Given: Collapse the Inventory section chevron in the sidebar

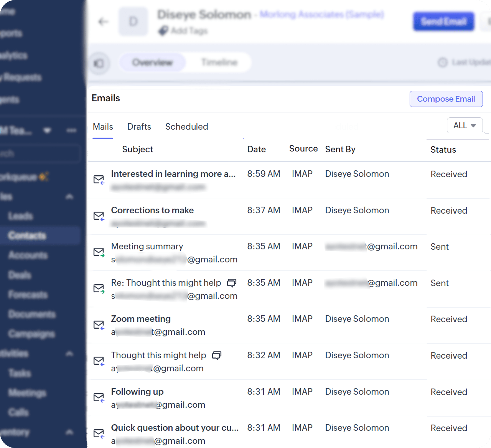Looking at the screenshot, I should click(x=69, y=432).
